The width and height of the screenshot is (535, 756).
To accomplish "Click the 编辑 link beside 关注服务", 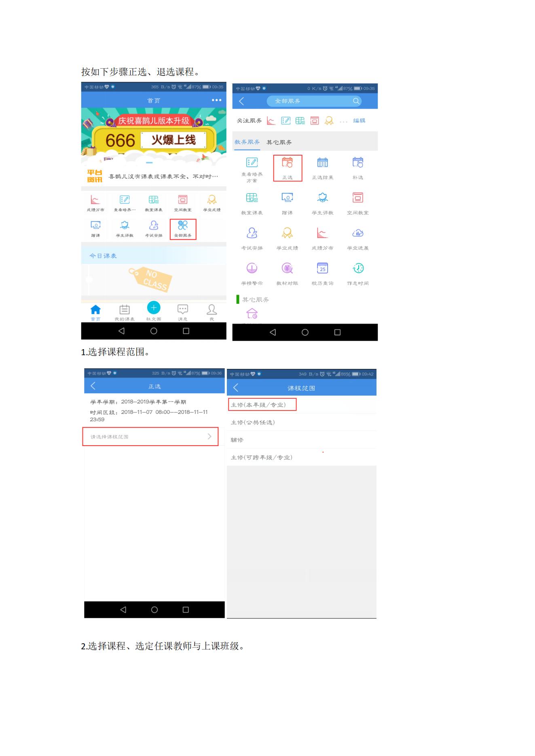I will point(359,120).
